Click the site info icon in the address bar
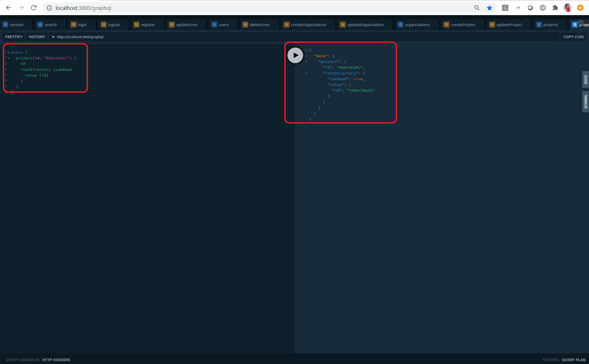The height and width of the screenshot is (364, 589). coord(49,8)
